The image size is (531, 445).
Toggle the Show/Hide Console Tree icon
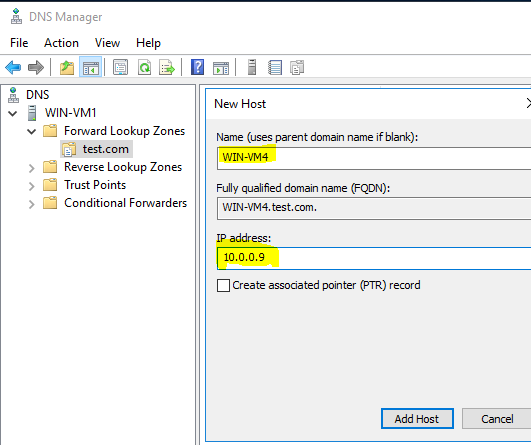coord(90,67)
